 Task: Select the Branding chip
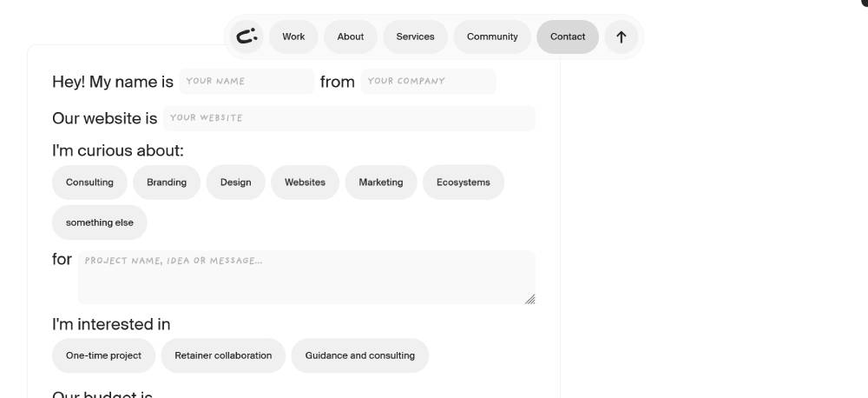pos(167,182)
